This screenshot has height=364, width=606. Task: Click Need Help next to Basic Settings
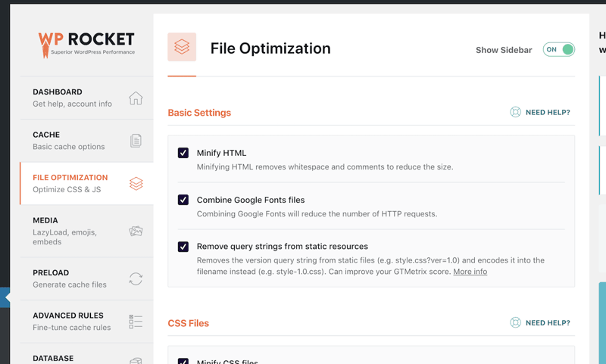548,112
